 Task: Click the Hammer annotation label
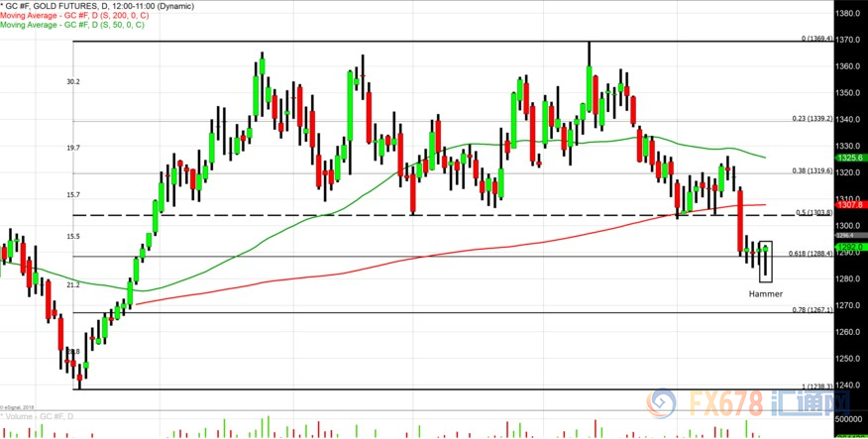coord(765,294)
